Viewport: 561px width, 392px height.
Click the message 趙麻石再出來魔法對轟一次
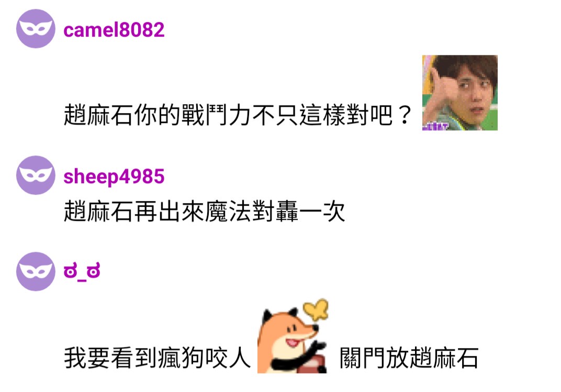[204, 211]
